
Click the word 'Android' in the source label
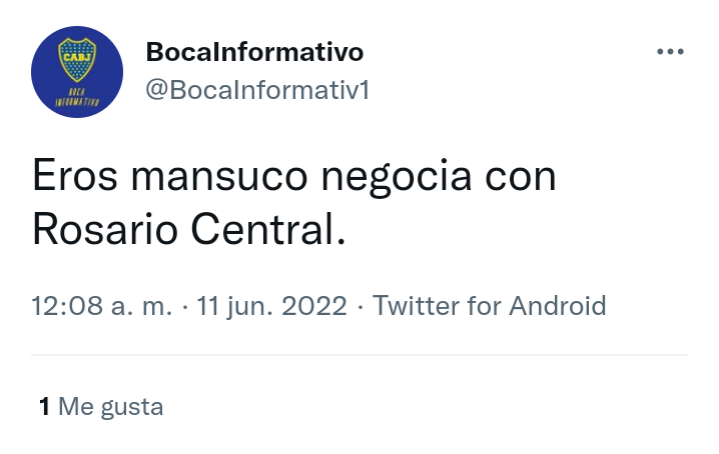coord(558,306)
